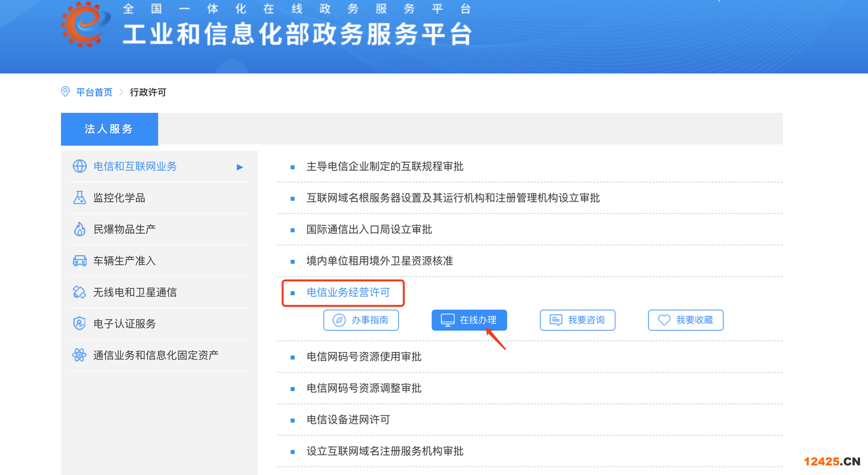
Task: Click the flask icon for 监控化学品
Action: click(80, 198)
